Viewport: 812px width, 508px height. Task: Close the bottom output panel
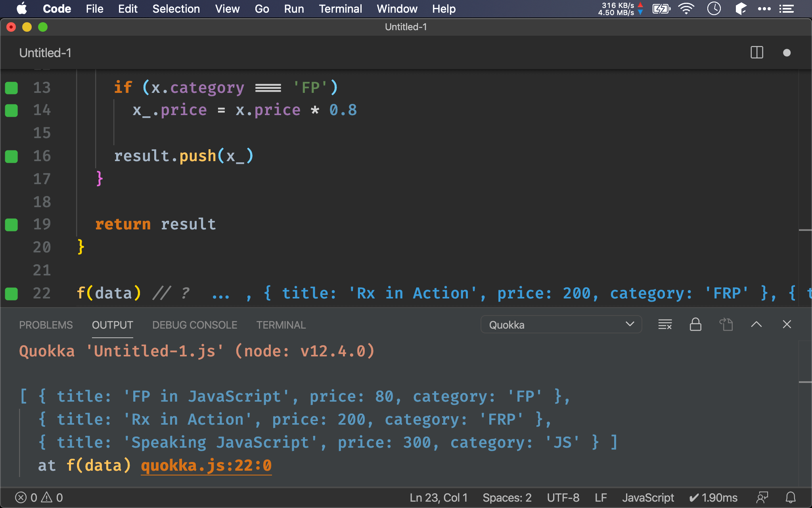point(787,325)
